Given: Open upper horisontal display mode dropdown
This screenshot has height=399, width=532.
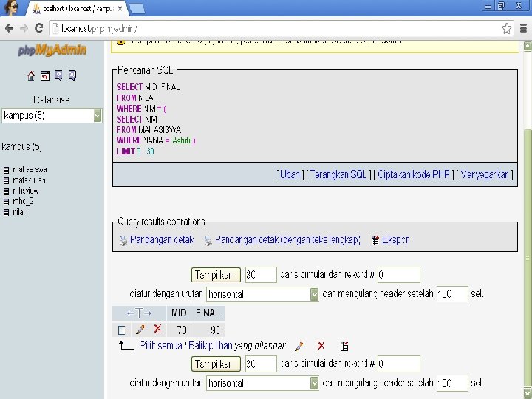Looking at the screenshot, I should (262, 294).
